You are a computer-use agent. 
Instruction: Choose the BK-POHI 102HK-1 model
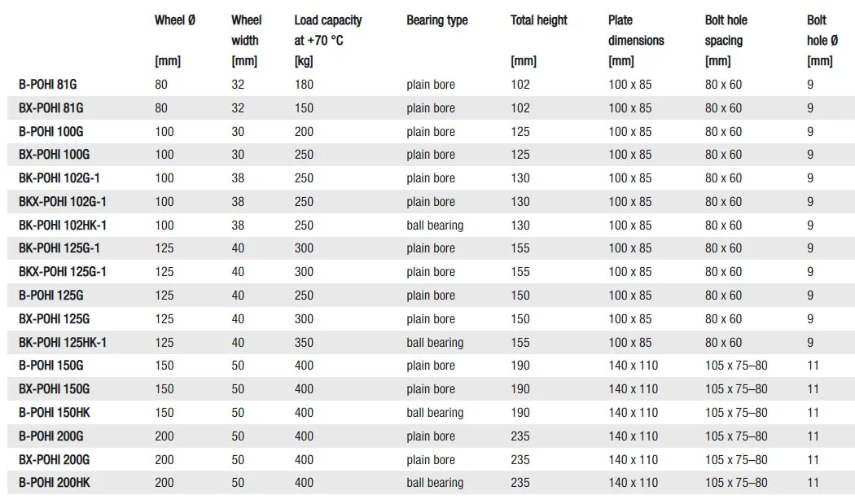62,226
